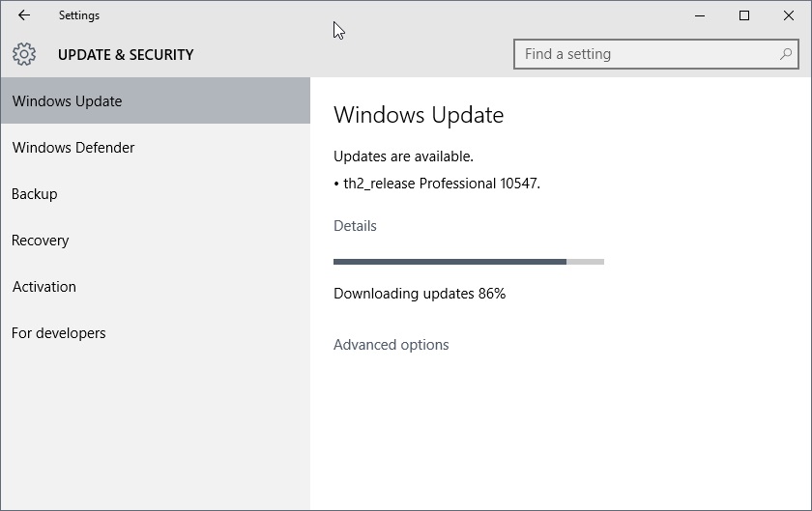This screenshot has width=812, height=511.
Task: Open Windows Defender section
Action: click(x=156, y=148)
